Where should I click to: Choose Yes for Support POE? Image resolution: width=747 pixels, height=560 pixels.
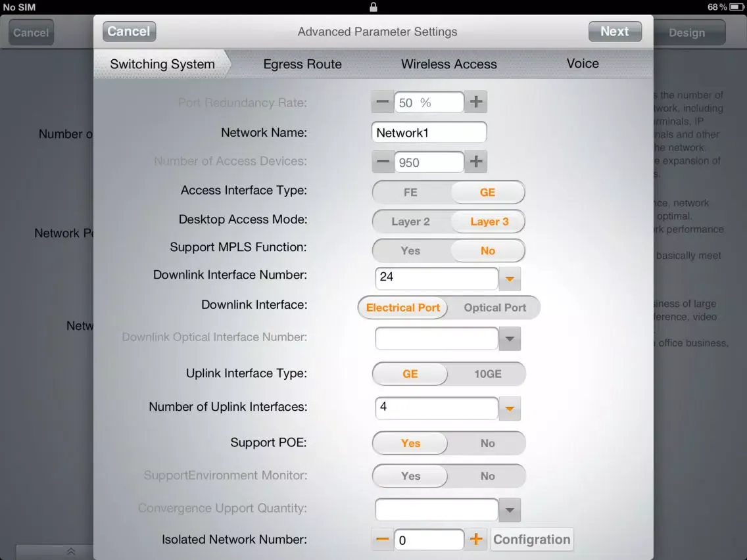coord(410,443)
